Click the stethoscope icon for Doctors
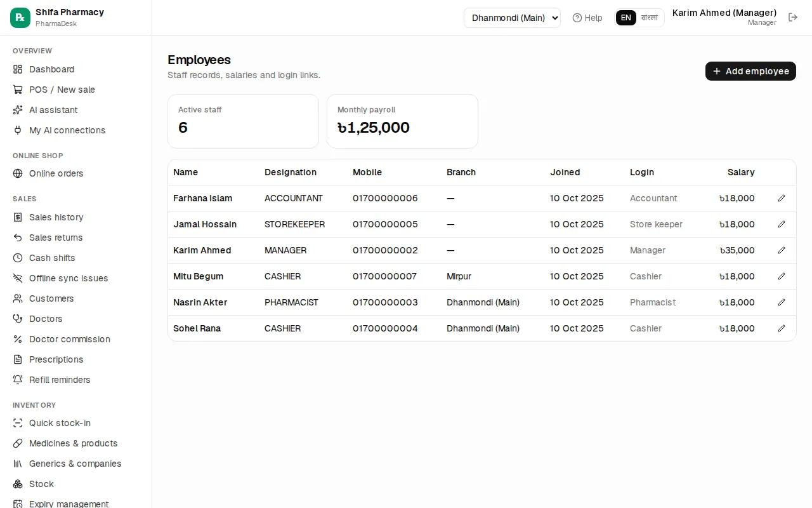The height and width of the screenshot is (508, 812). tap(18, 319)
